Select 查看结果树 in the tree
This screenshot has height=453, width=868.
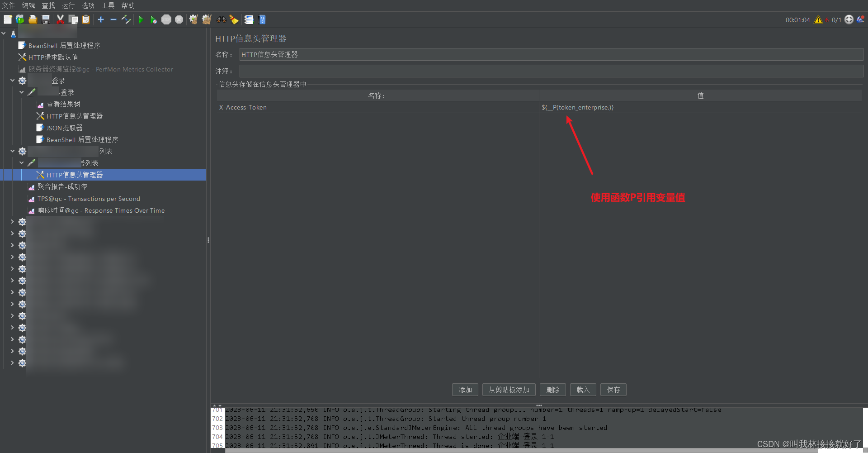(58, 104)
